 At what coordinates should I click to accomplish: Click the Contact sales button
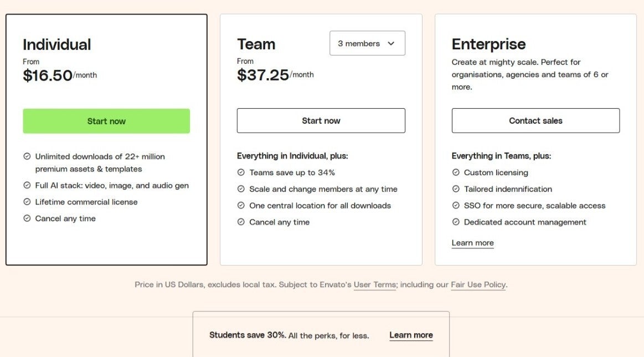point(535,120)
